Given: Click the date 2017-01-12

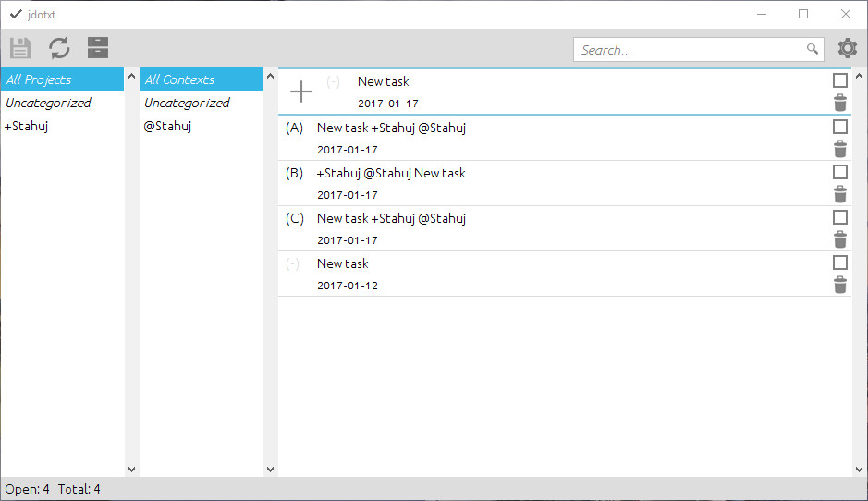Looking at the screenshot, I should click(x=348, y=286).
